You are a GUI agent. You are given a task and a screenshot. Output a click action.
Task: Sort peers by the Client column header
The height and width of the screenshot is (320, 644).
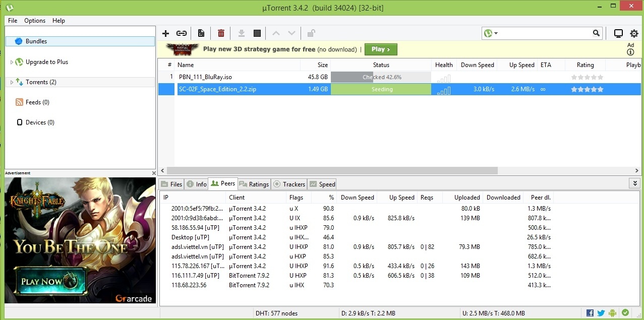[256, 198]
